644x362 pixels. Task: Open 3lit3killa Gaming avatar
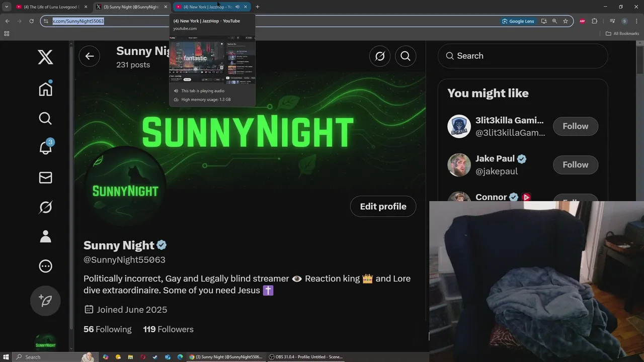[459, 126]
